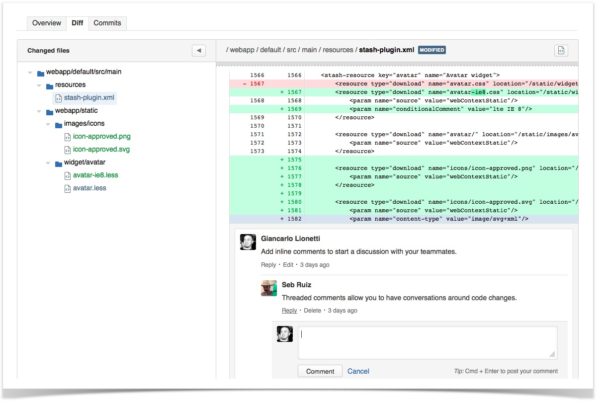Click the Cancel link
600x403 pixels.
click(358, 371)
